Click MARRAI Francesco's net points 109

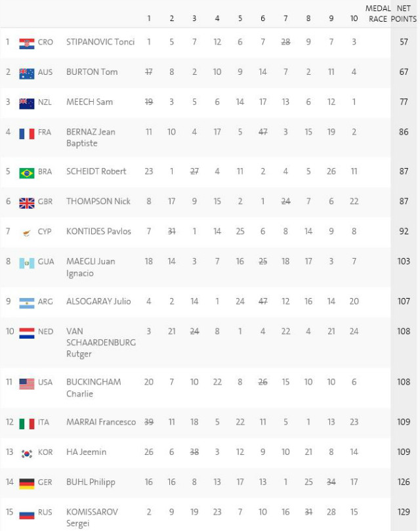(x=404, y=422)
